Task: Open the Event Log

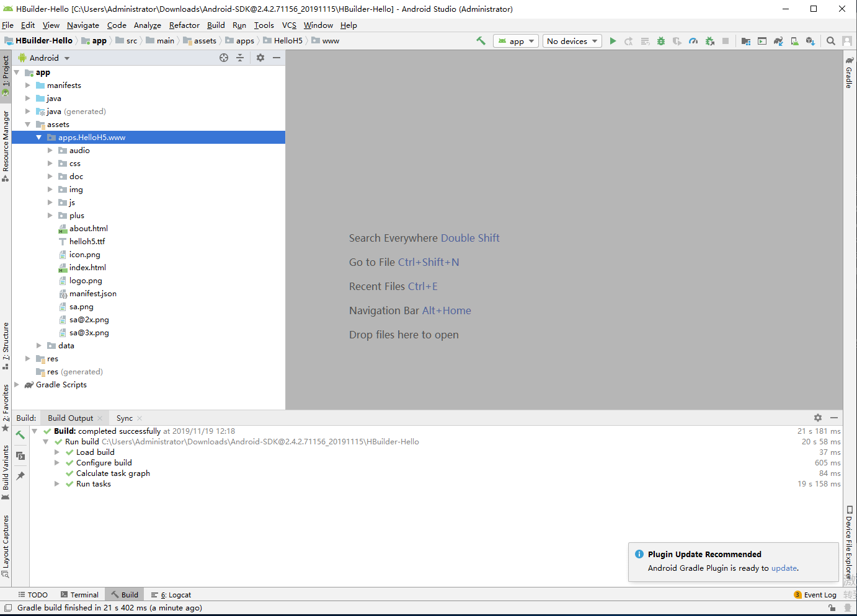Action: pyautogui.click(x=815, y=595)
